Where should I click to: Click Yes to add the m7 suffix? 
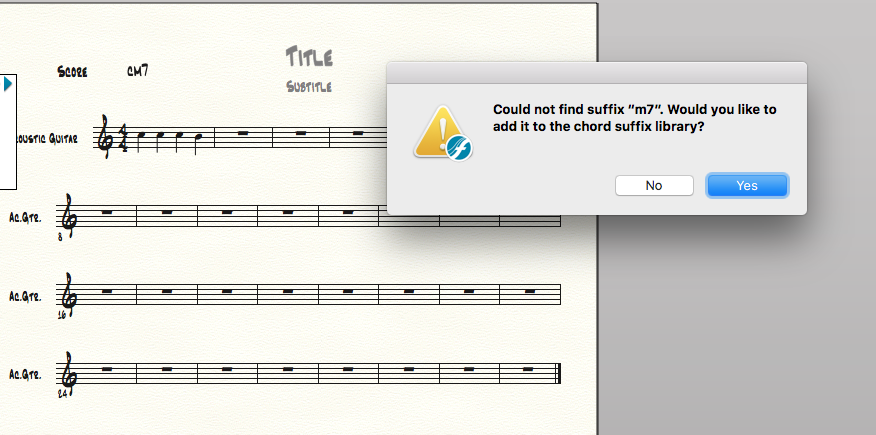tap(746, 185)
